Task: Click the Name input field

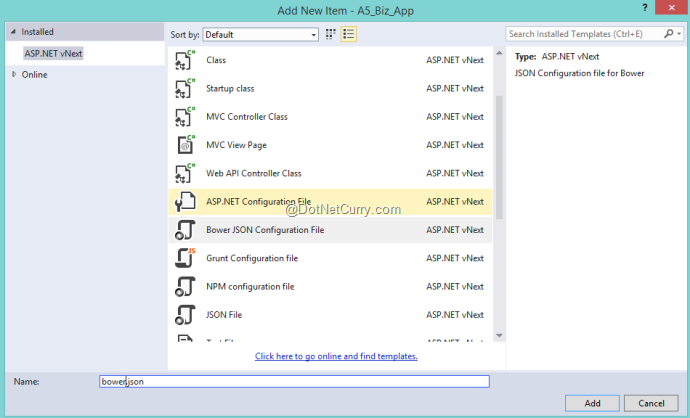Action: pyautogui.click(x=294, y=381)
